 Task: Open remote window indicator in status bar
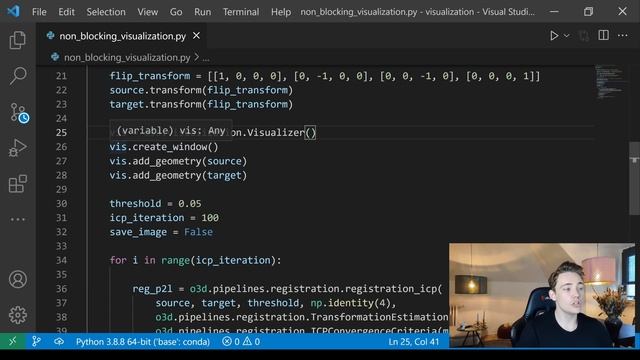[x=13, y=341]
